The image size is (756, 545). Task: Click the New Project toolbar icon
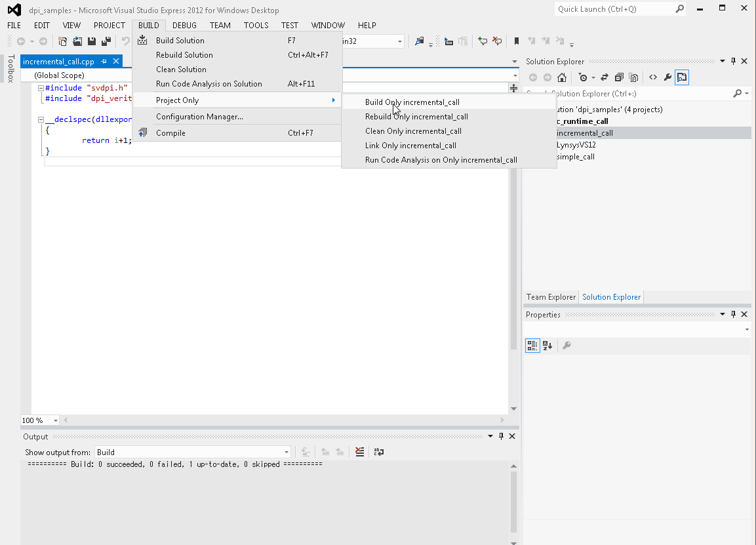(x=63, y=41)
